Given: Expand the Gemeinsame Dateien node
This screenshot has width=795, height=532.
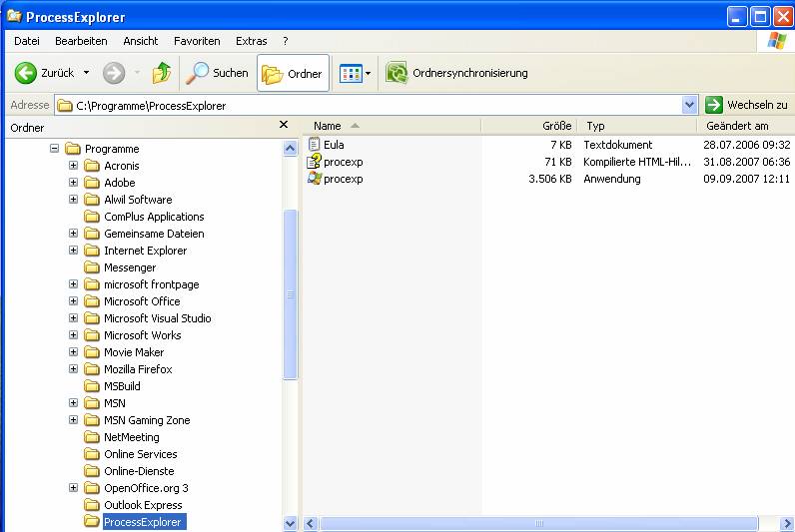Looking at the screenshot, I should coord(74,234).
